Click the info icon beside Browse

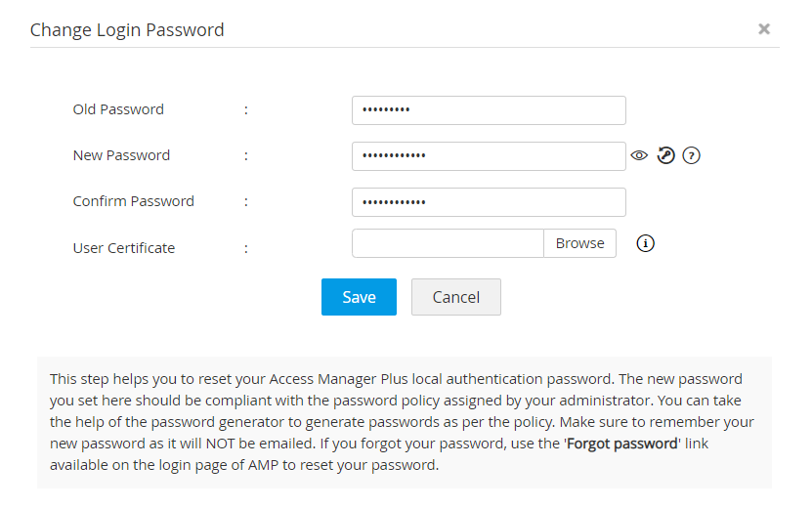click(645, 243)
